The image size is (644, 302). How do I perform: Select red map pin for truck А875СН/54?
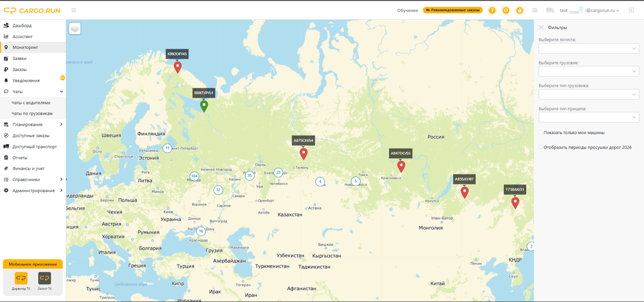click(304, 154)
